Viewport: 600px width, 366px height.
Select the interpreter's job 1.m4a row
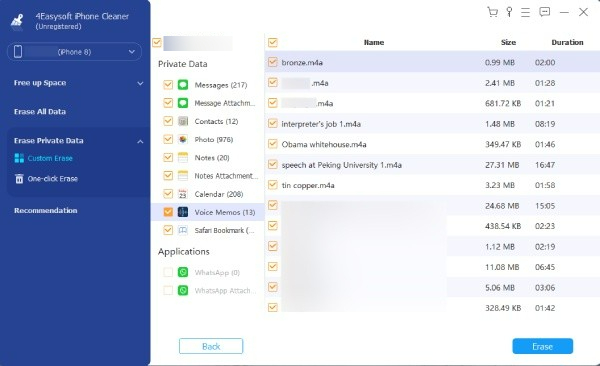(432, 124)
